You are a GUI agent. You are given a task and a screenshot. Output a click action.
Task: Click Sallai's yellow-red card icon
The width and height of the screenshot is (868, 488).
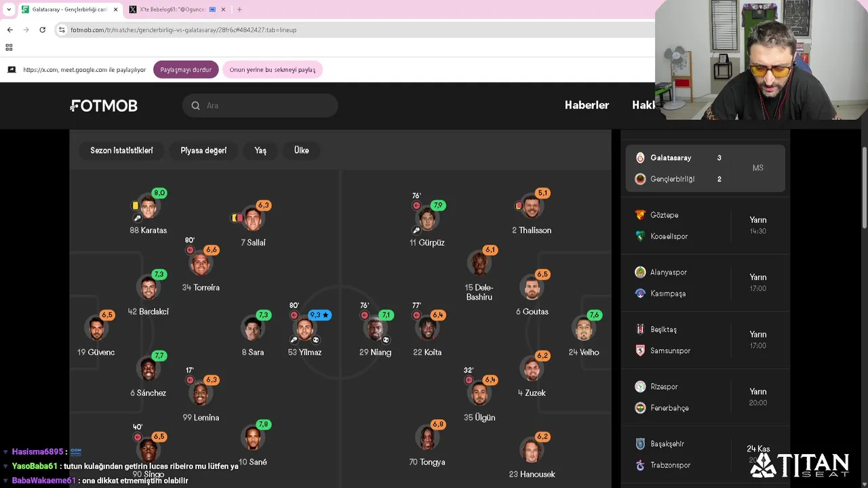237,218
